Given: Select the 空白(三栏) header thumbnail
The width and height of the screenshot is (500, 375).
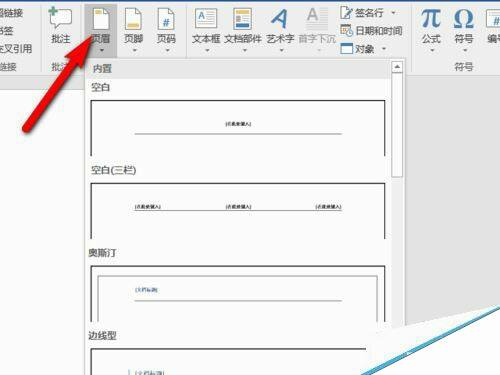Looking at the screenshot, I should 238,211.
